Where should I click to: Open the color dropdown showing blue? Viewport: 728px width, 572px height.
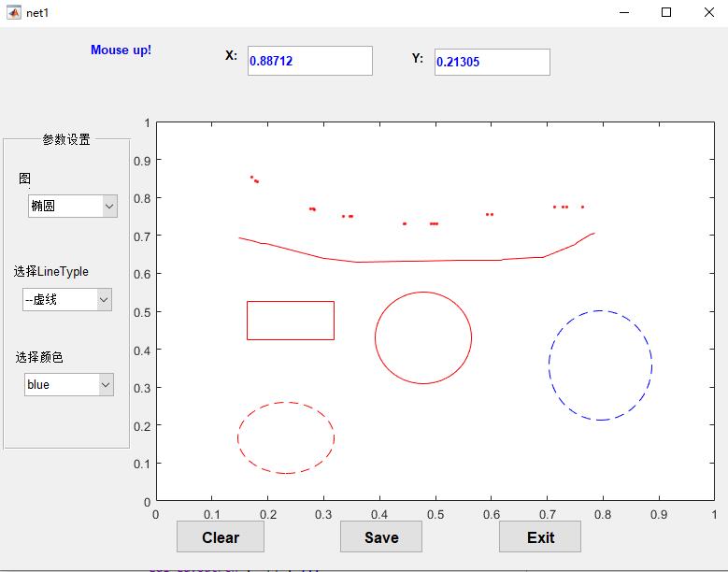pyautogui.click(x=69, y=385)
